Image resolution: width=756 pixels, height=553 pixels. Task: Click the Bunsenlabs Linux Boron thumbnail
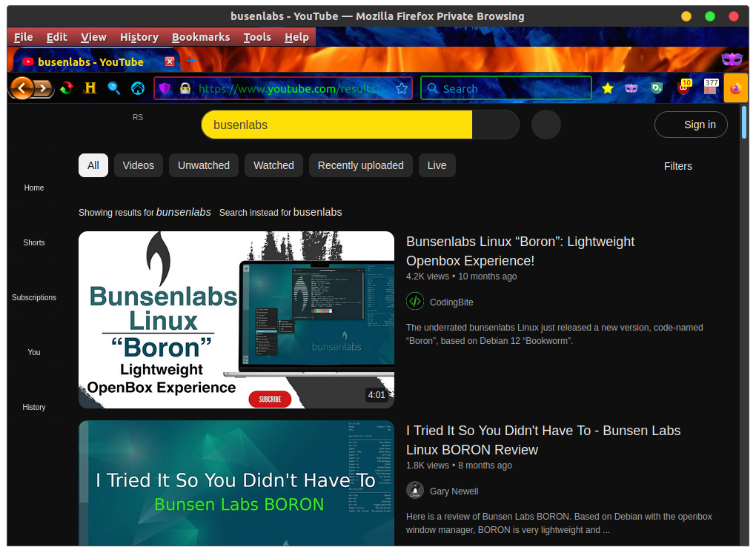click(x=236, y=319)
